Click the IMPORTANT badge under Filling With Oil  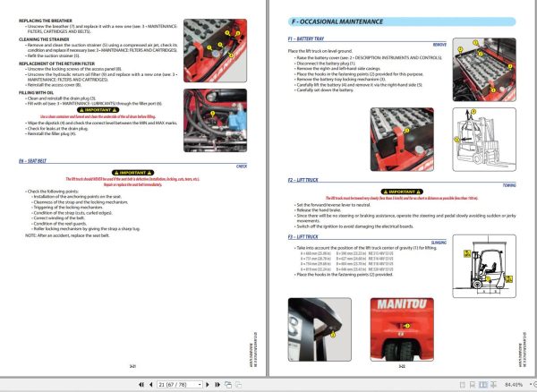98,110
